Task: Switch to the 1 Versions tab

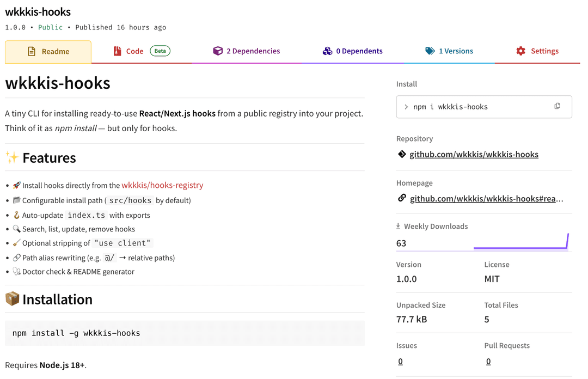Action: coord(456,51)
